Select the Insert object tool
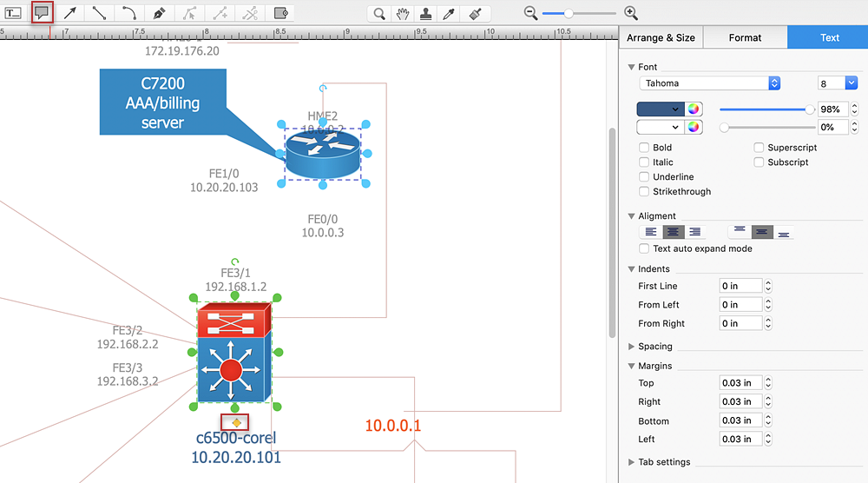The width and height of the screenshot is (868, 483). pos(280,13)
